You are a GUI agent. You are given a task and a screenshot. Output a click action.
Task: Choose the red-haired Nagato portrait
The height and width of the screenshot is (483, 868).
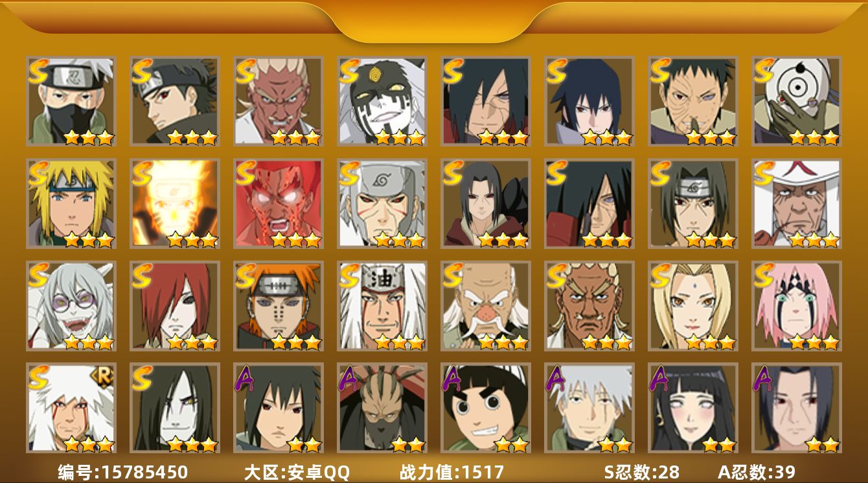coord(174,306)
